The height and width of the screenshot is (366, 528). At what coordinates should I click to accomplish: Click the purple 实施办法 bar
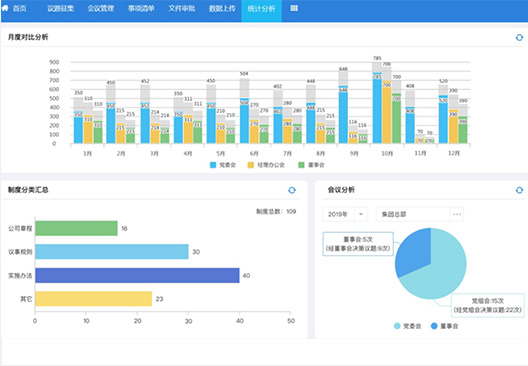point(137,275)
